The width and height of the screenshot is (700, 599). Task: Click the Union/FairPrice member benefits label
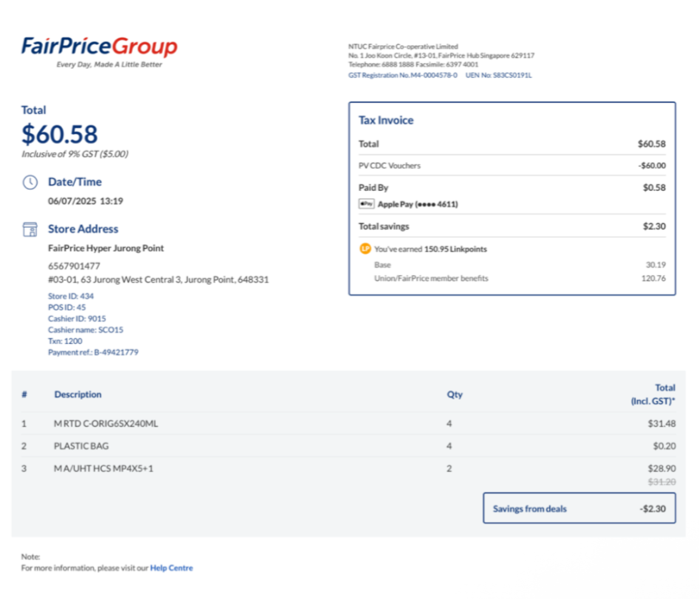pos(431,278)
